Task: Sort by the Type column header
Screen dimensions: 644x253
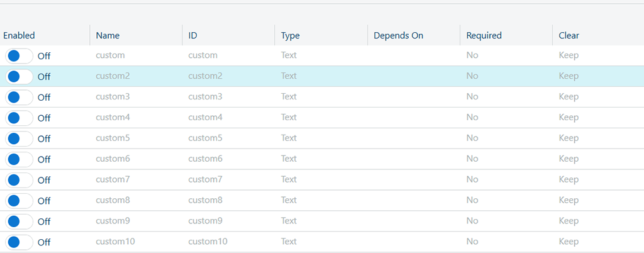Action: (x=290, y=36)
